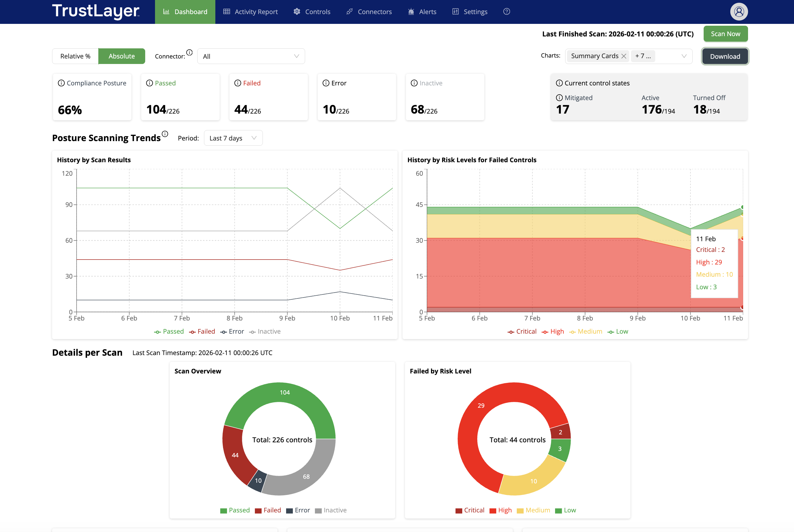Click the Mitigated info icon
This screenshot has width=794, height=532.
559,98
